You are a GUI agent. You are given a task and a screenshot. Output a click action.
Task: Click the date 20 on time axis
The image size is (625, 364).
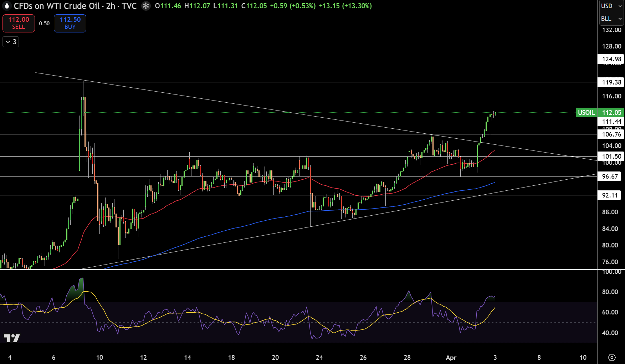pyautogui.click(x=275, y=358)
